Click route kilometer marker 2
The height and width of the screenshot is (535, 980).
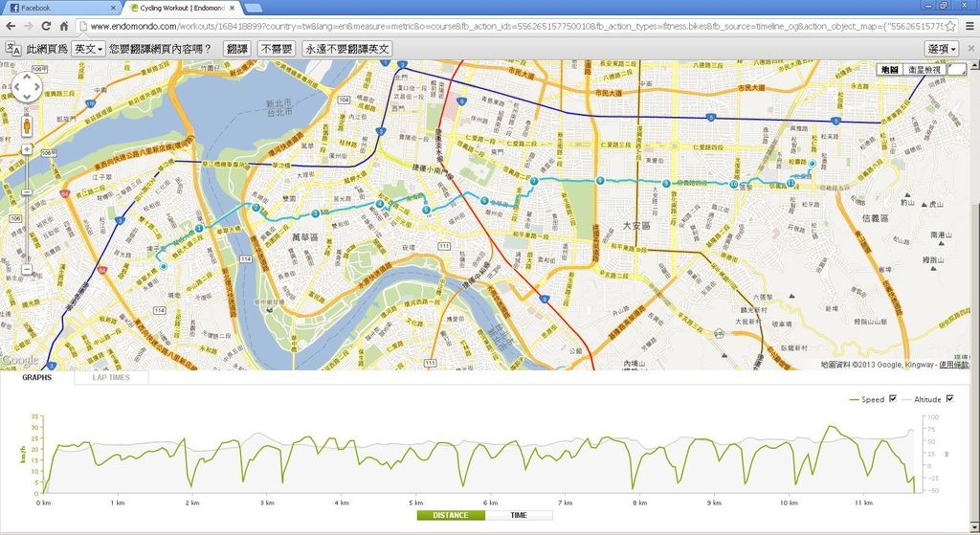[256, 208]
